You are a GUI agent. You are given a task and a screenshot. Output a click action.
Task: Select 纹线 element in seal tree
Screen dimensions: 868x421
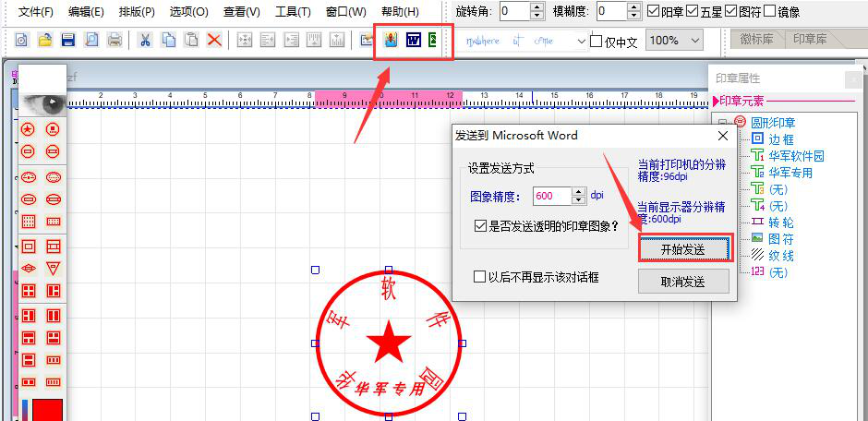[781, 256]
